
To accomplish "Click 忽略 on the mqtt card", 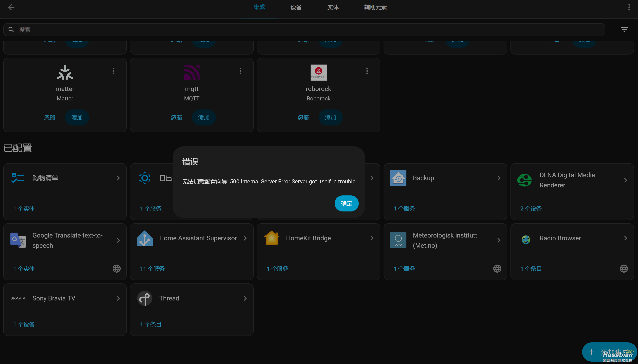I will (176, 117).
